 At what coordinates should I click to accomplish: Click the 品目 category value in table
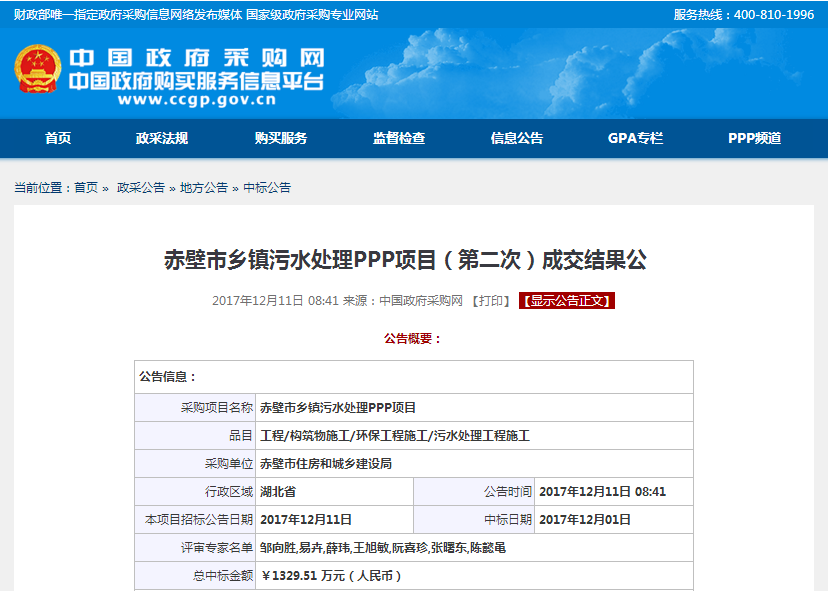pyautogui.click(x=394, y=436)
